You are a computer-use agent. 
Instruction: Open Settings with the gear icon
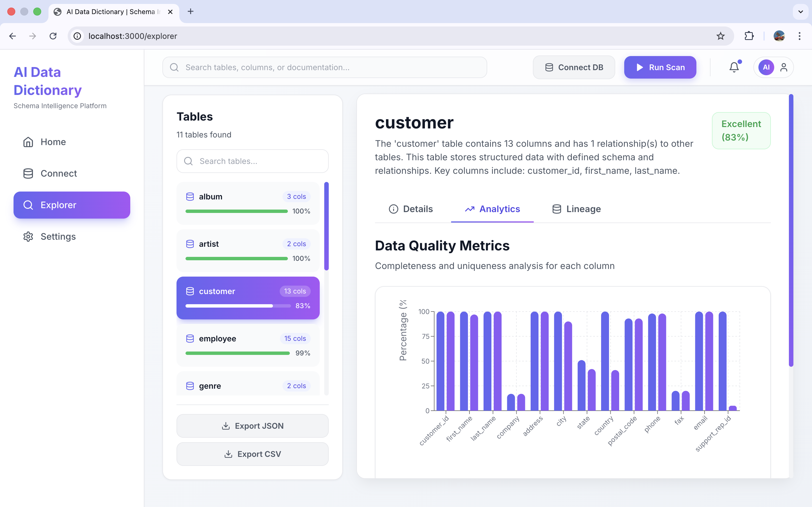[x=28, y=236]
